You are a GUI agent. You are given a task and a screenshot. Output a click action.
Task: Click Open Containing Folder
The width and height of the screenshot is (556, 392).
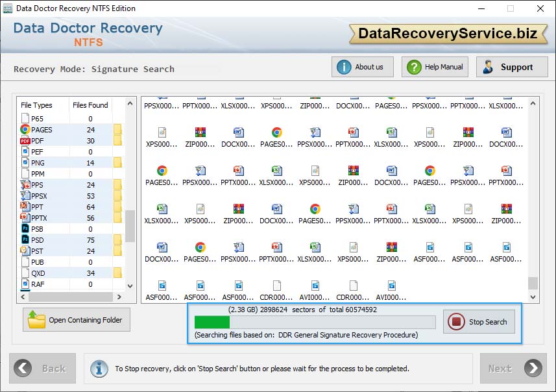77,319
